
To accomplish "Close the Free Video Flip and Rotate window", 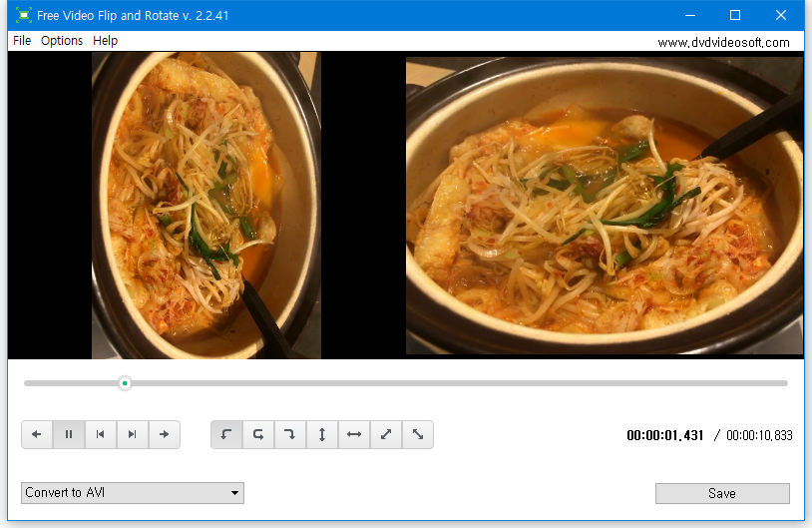I will (x=781, y=15).
